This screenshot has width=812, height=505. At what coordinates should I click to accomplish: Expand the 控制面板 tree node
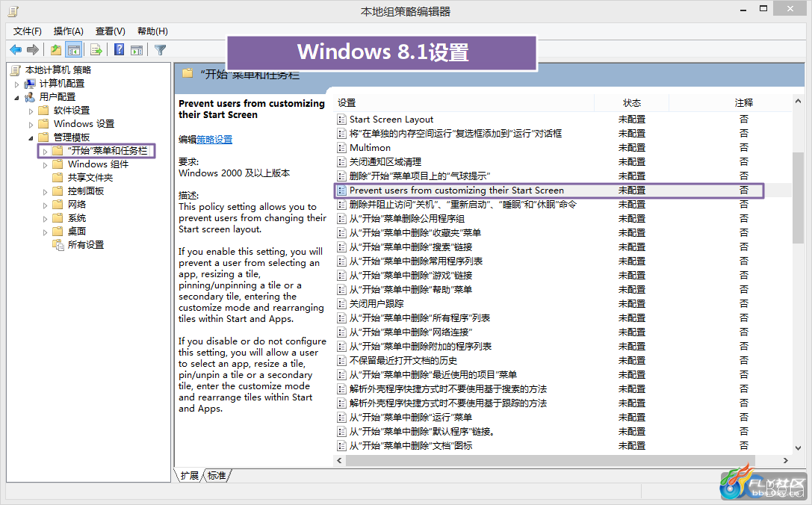point(45,192)
